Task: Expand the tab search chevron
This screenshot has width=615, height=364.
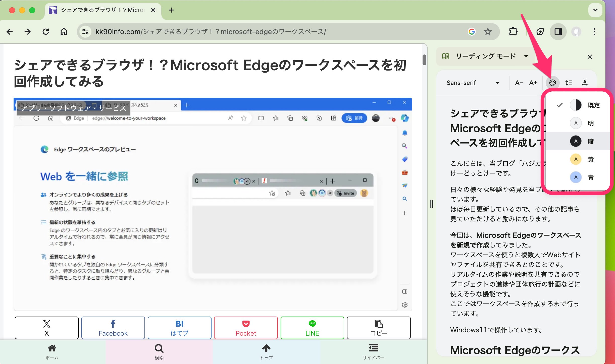Action: [x=595, y=10]
